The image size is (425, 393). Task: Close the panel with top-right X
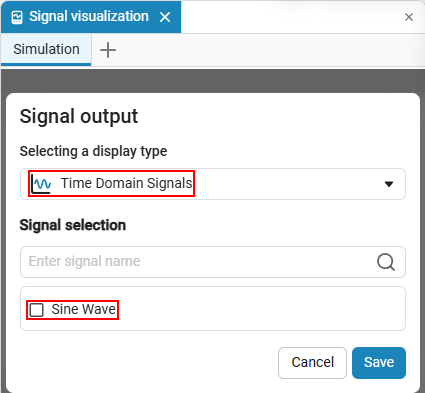coord(409,17)
